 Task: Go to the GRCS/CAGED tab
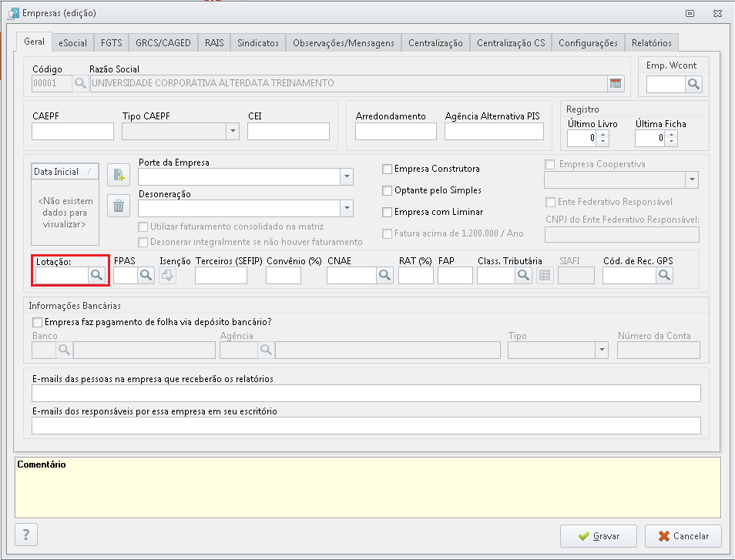coord(163,43)
